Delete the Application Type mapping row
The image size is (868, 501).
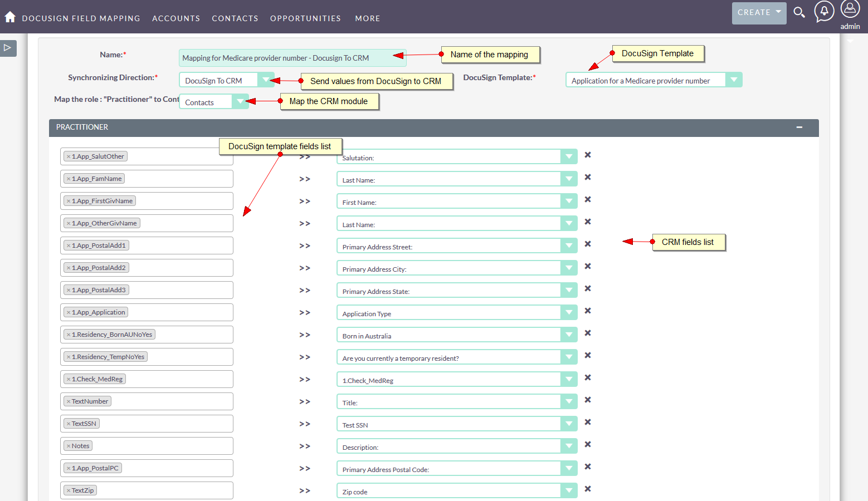pos(588,311)
